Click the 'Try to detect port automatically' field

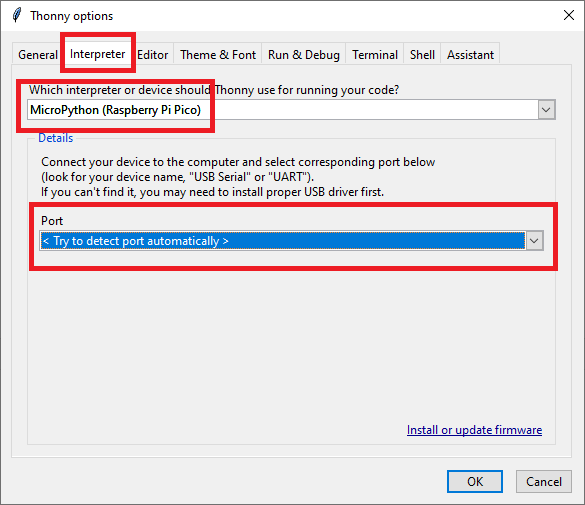[282, 241]
